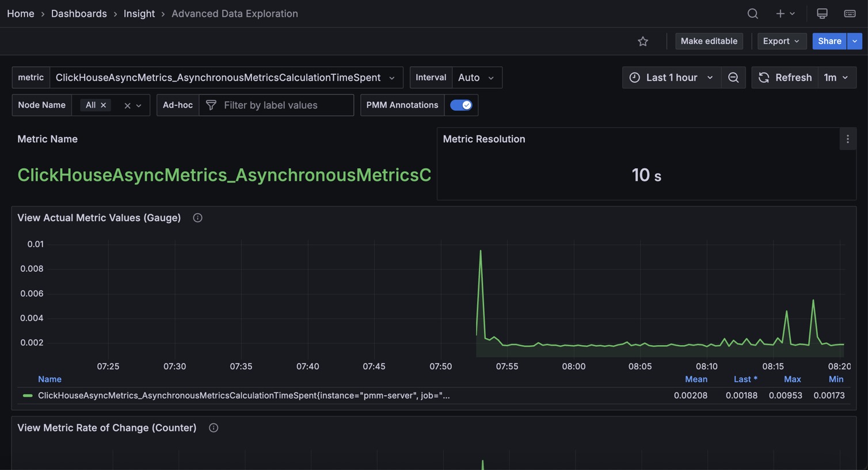Image resolution: width=868 pixels, height=470 pixels.
Task: Open the search panel via magnifier icon
Action: click(x=752, y=13)
